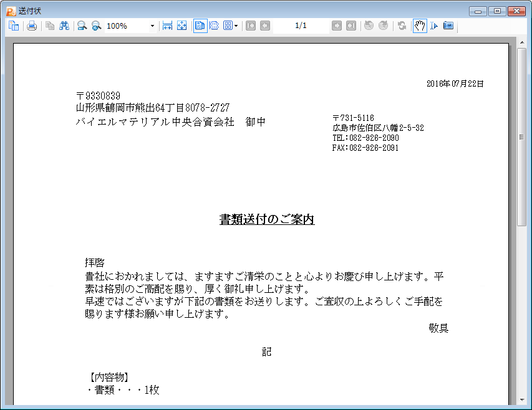The image size is (532, 410).
Task: Click vertical scrollbar down arrow
Action: [x=522, y=400]
